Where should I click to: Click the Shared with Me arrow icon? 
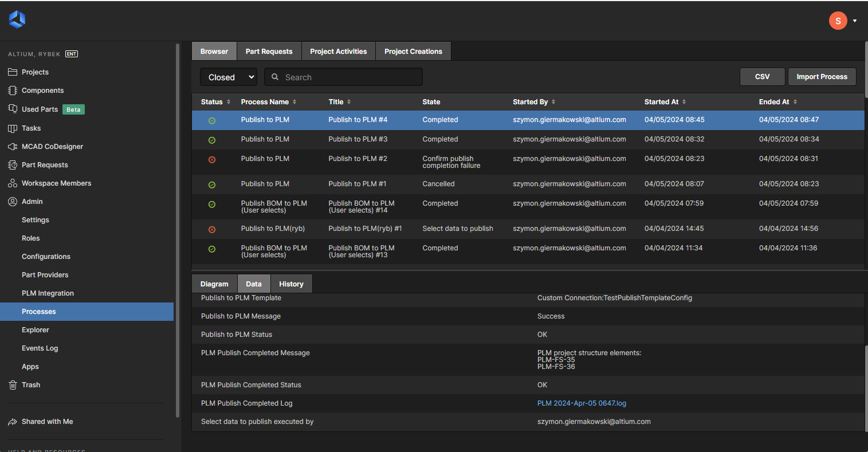point(13,422)
